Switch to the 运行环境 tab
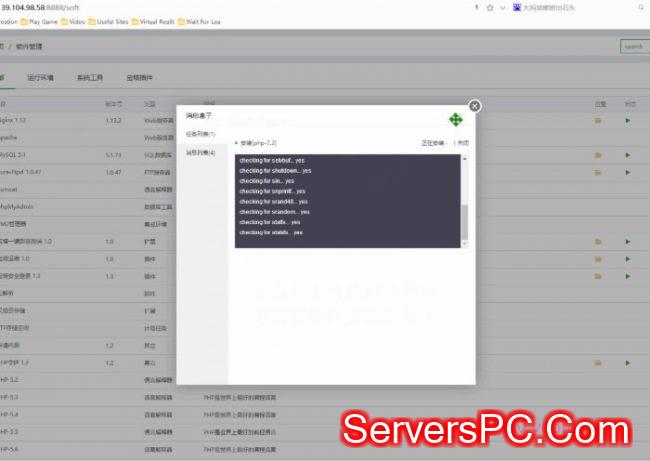 click(41, 77)
